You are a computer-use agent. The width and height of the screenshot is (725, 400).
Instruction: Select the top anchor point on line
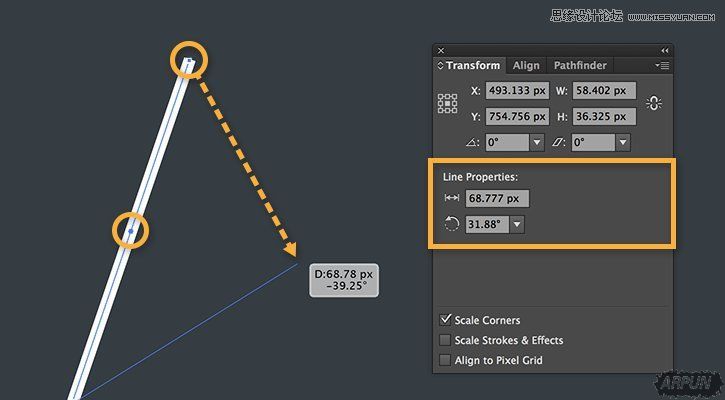188,61
